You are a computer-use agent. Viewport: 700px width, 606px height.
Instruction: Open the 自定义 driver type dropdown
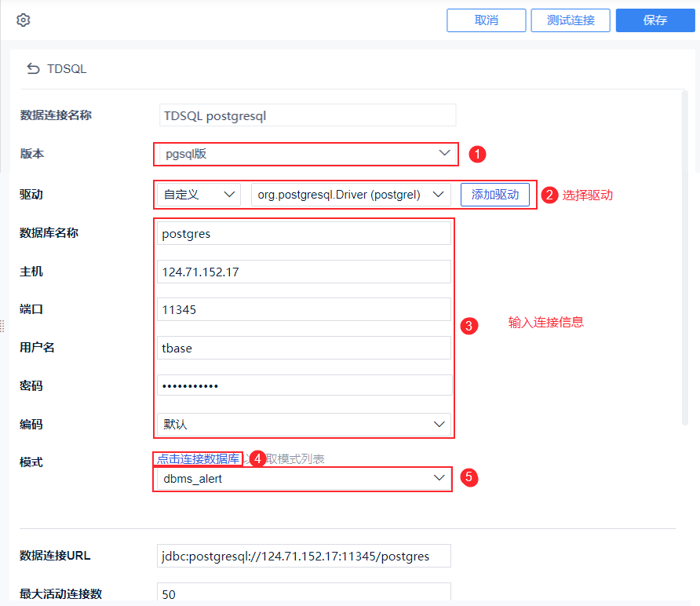199,195
